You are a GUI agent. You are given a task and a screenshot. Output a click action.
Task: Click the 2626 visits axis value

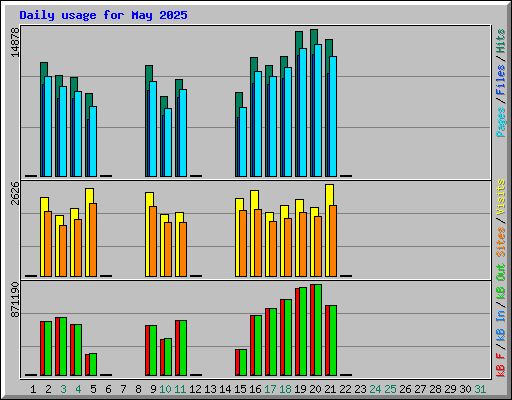(x=16, y=193)
